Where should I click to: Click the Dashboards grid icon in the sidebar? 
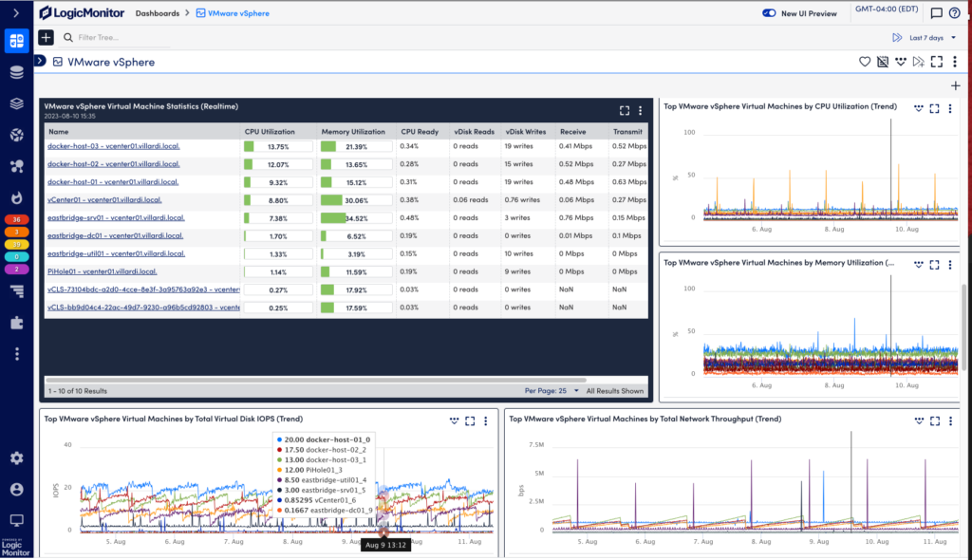pos(15,41)
